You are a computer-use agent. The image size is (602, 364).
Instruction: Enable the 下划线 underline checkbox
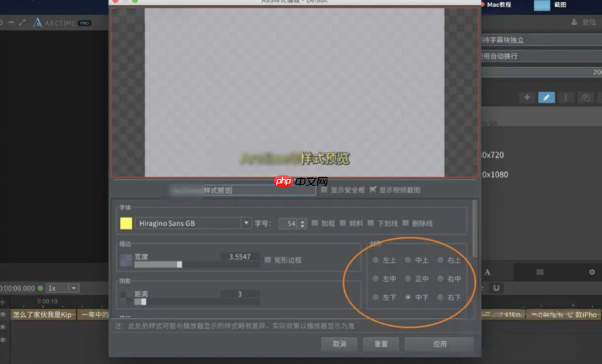(371, 223)
